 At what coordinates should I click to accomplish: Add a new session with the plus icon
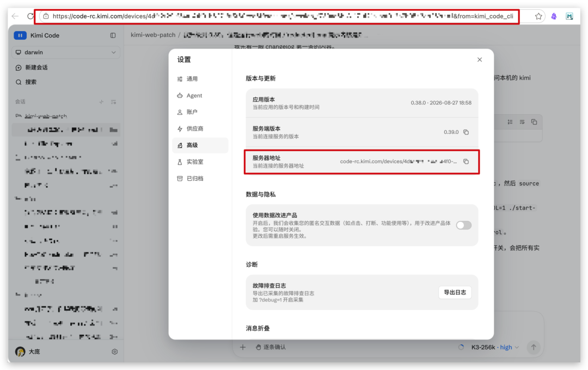tap(101, 102)
